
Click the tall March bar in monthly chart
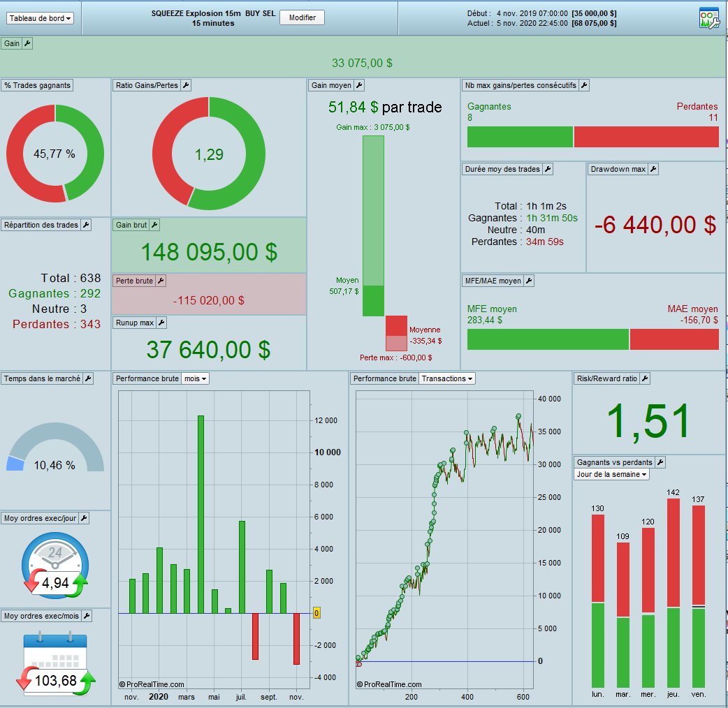201,515
